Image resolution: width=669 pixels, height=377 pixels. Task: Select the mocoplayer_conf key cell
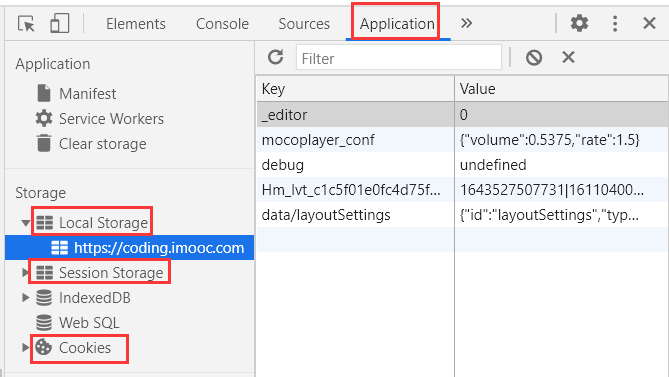click(355, 139)
